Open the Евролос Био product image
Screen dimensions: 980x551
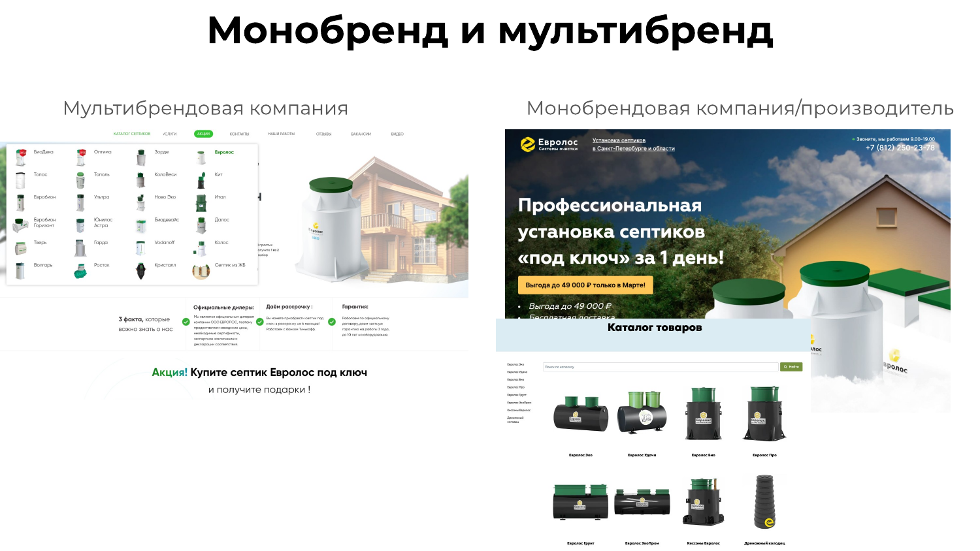704,413
